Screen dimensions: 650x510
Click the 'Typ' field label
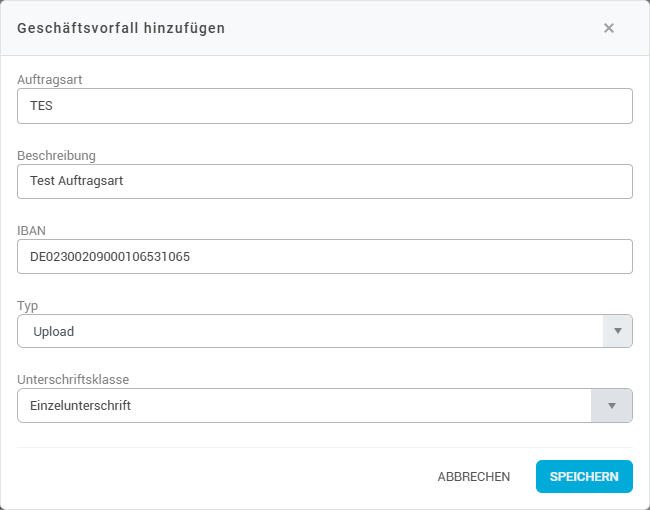pos(28,305)
